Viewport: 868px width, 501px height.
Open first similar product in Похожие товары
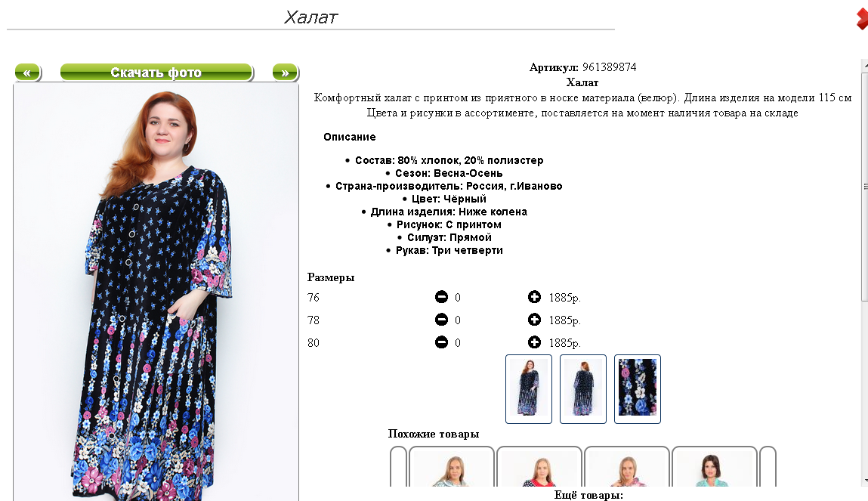click(x=452, y=467)
